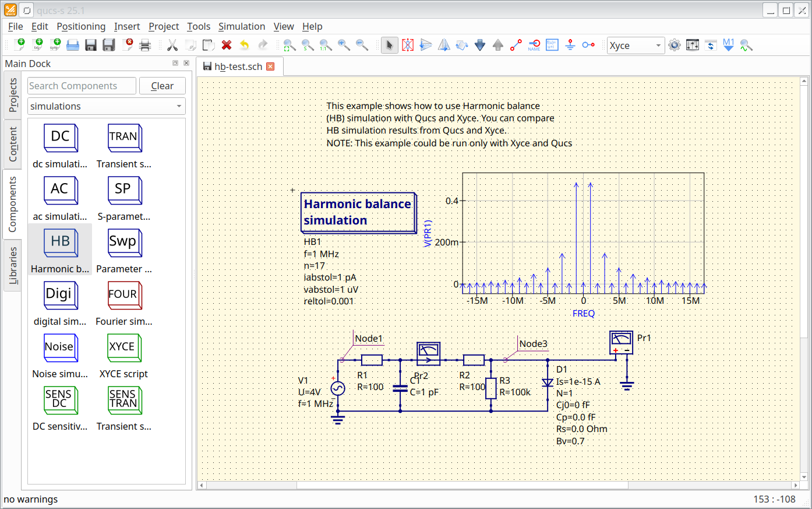Select the Wire drawing tool
The image size is (812, 509).
tap(516, 45)
